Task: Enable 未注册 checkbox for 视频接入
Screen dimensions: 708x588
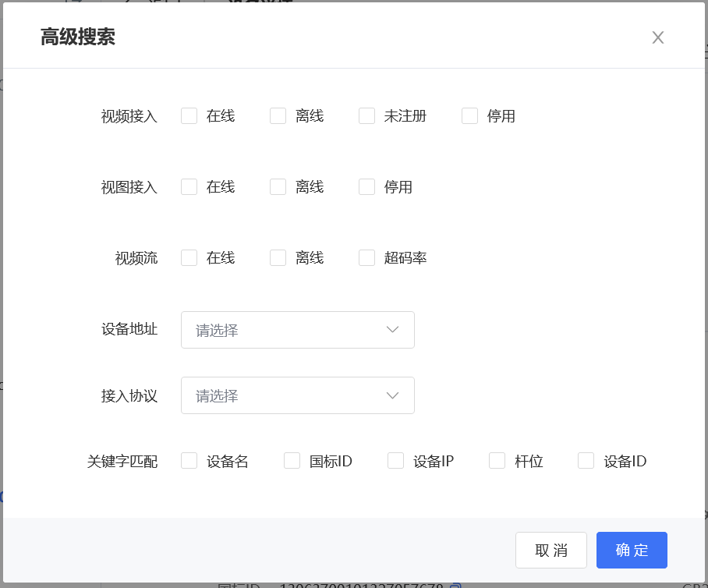Action: coord(367,116)
